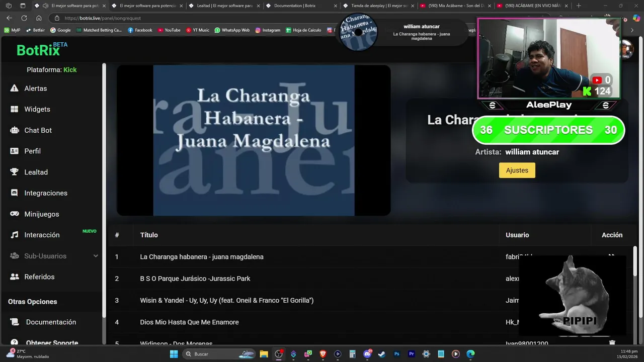
Task: Switch to ACÁBAME (EN VIVO) YouTube tab
Action: [532, 6]
